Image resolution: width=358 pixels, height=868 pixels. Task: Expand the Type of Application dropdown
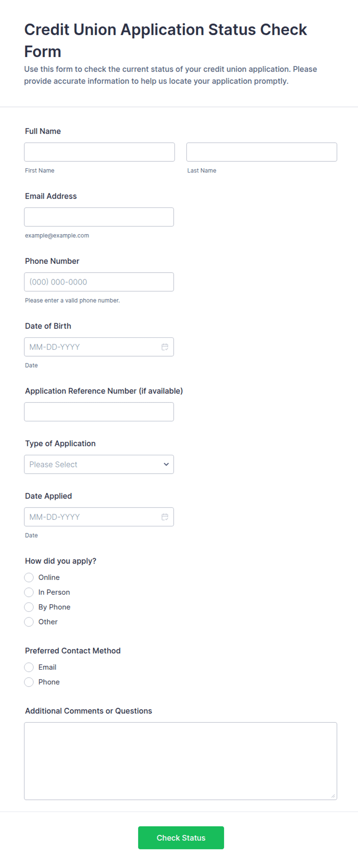[99, 464]
